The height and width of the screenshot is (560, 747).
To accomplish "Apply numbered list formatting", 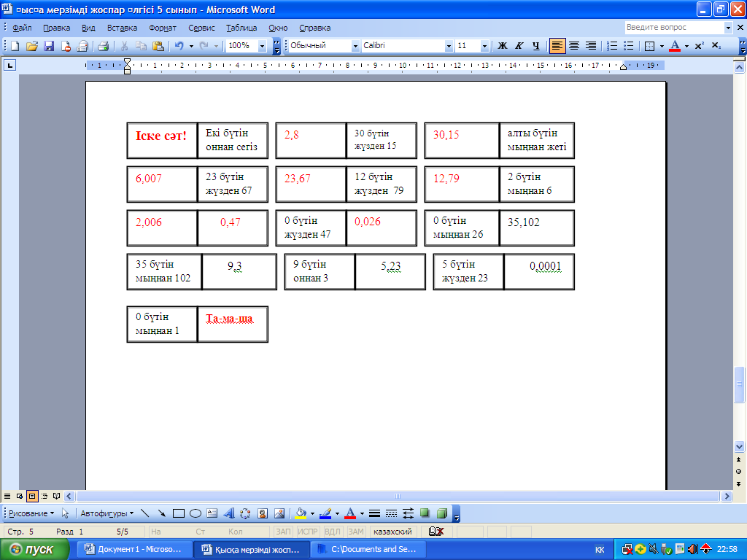I will coord(612,46).
